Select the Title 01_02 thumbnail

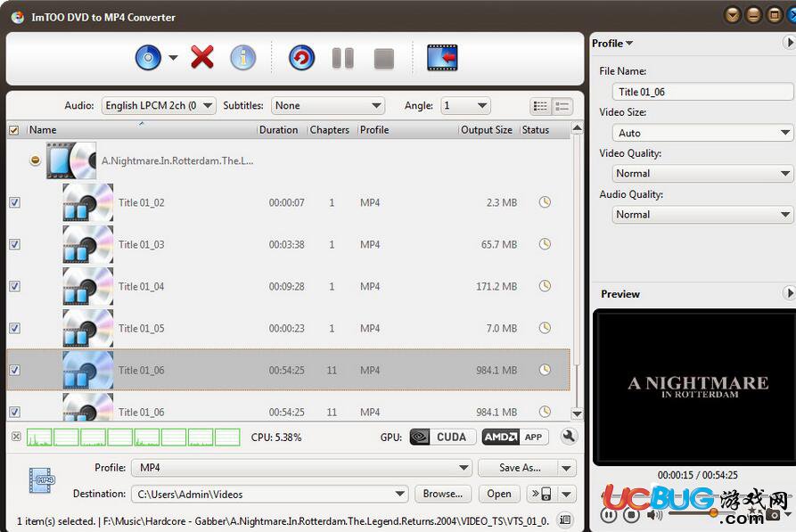(x=88, y=202)
